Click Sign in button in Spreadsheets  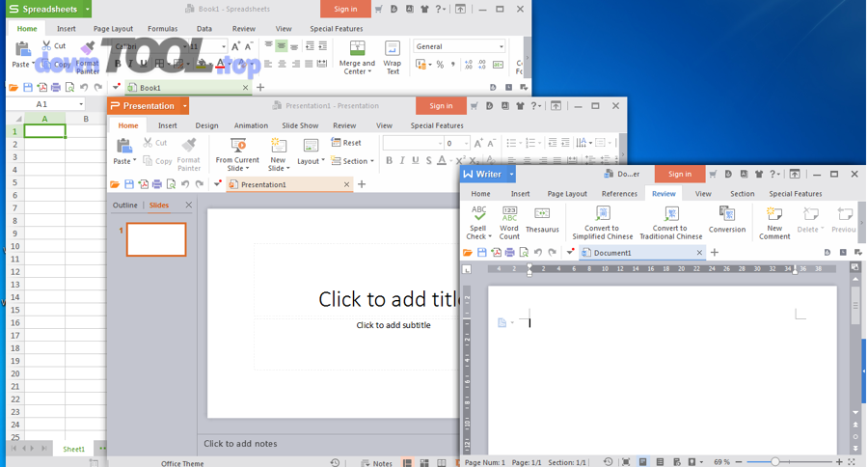[x=345, y=9]
